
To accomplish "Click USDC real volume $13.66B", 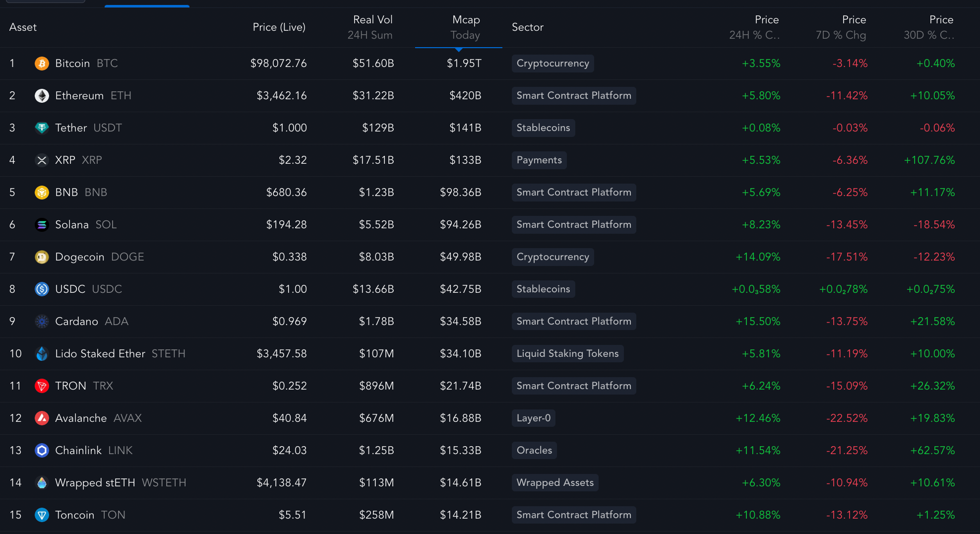I will 373,289.
